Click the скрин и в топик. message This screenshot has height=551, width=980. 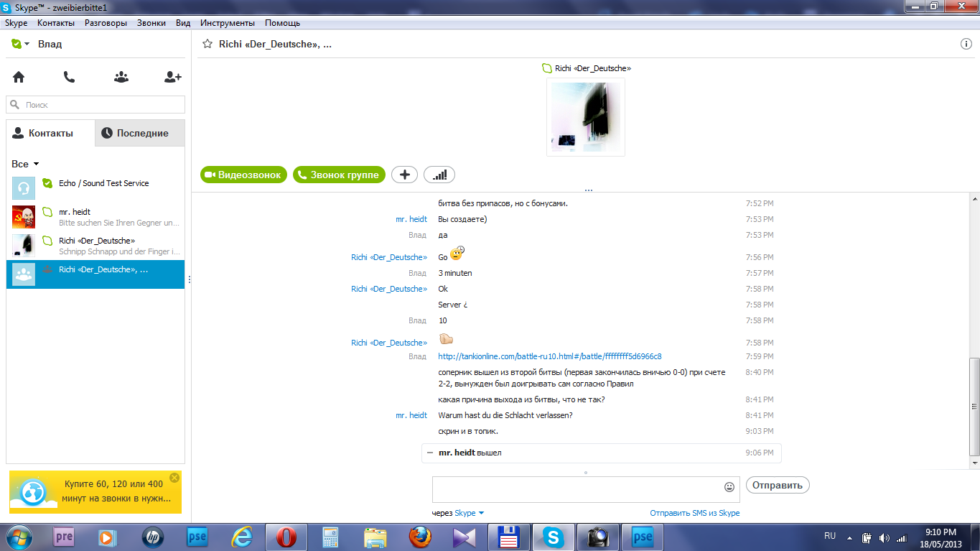[x=467, y=431]
